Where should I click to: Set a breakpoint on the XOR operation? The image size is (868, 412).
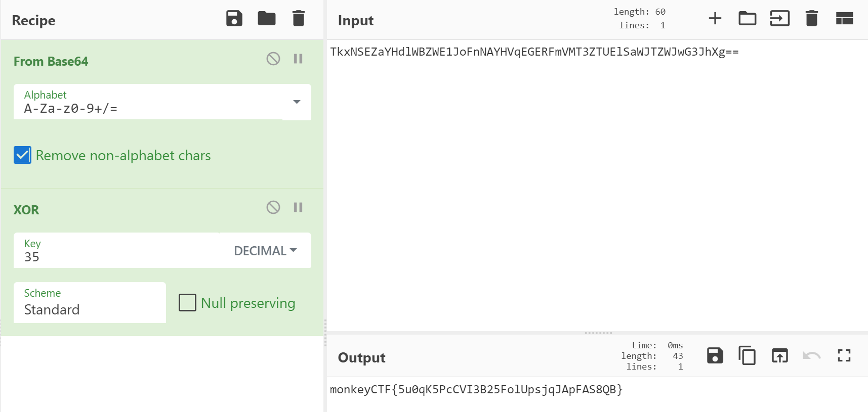click(298, 208)
